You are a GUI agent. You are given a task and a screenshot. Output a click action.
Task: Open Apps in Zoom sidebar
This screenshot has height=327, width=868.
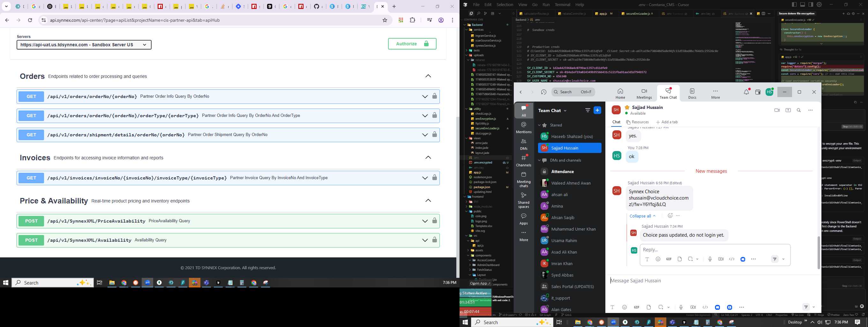tap(524, 219)
